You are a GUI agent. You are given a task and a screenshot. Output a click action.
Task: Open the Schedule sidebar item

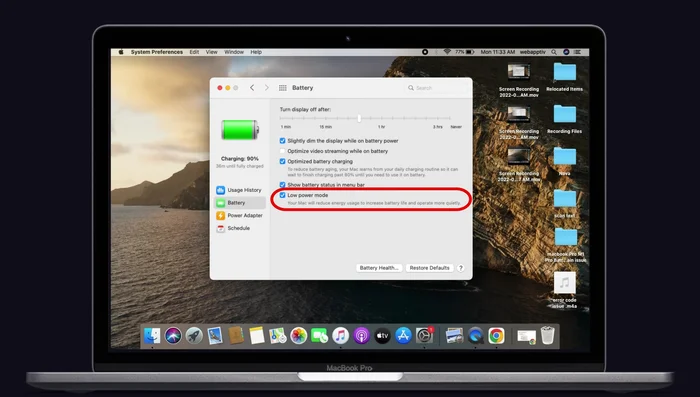click(x=234, y=228)
